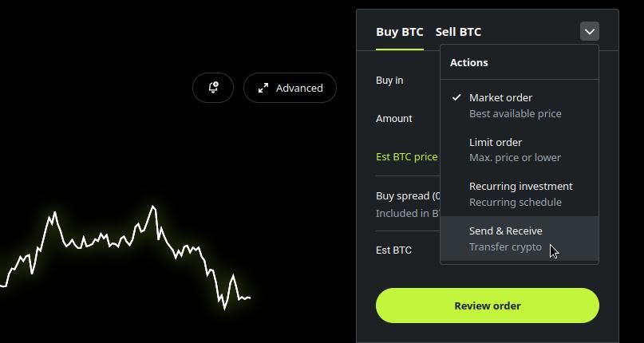Image resolution: width=644 pixels, height=343 pixels.
Task: Create a price alert with the bell icon
Action: [213, 88]
